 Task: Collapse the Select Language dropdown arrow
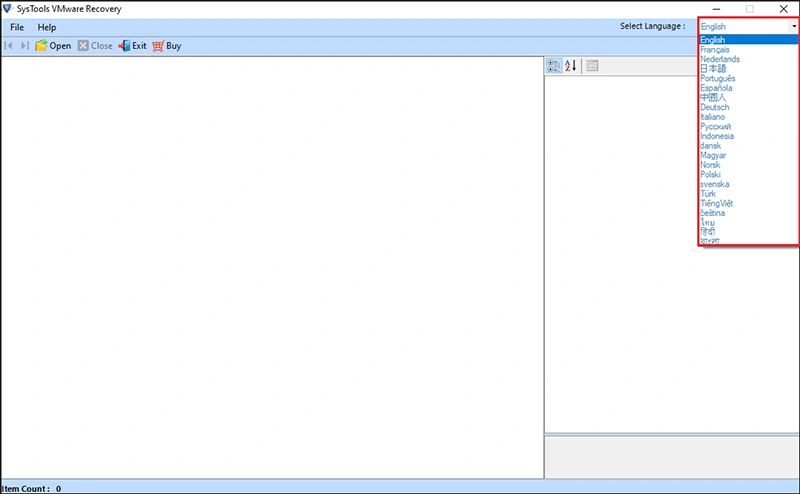pyautogui.click(x=793, y=26)
